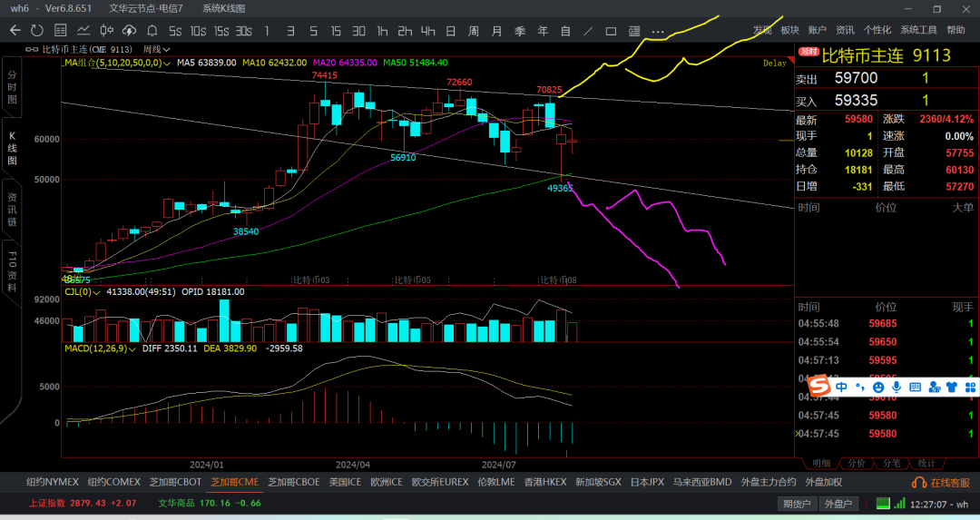Select the candlestick chart icon

107,30
